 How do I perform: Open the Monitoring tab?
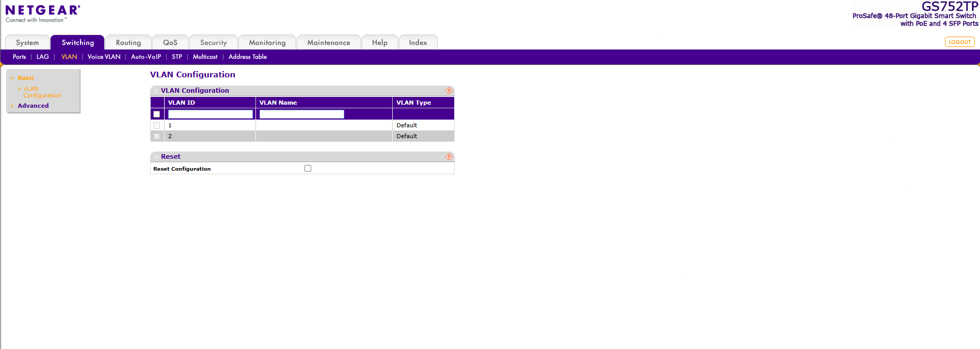tap(267, 43)
